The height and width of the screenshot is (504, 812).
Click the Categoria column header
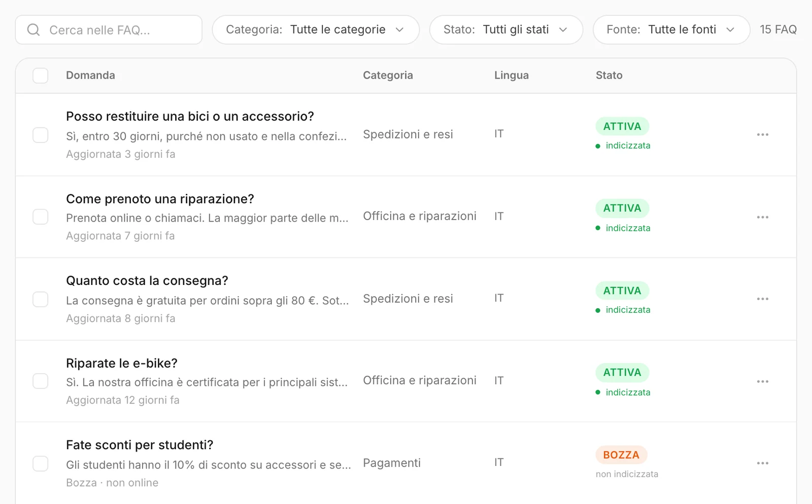tap(388, 75)
